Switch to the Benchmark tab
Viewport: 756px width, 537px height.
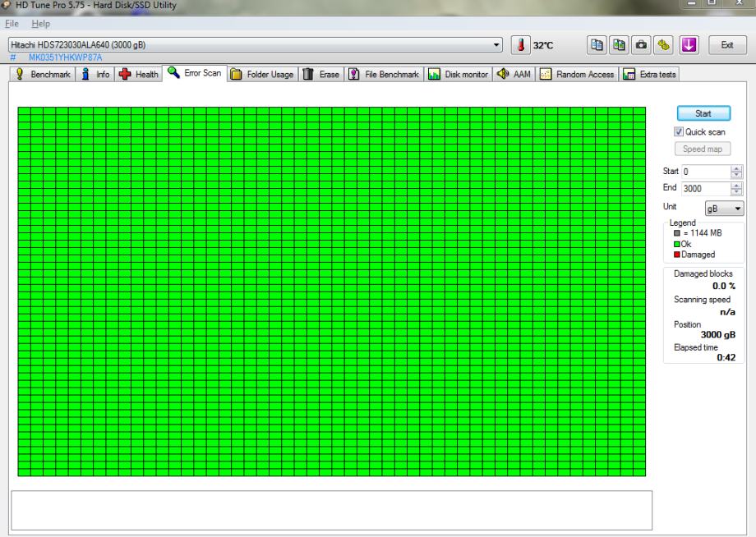(43, 74)
